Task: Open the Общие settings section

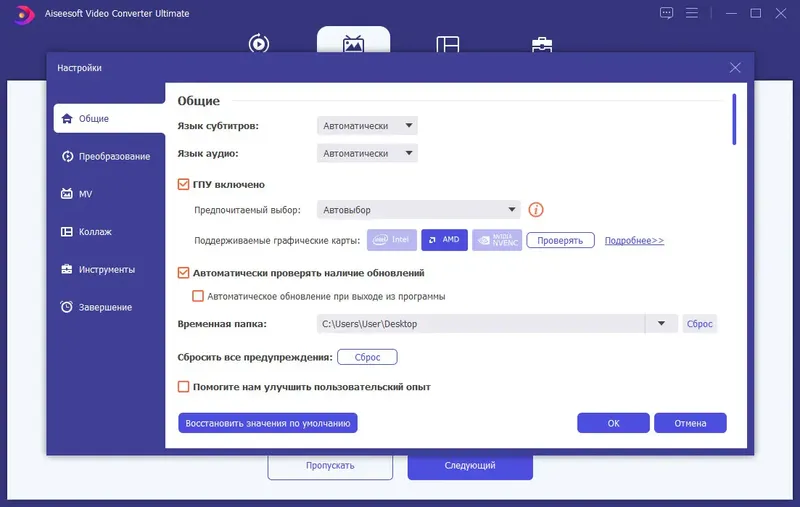Action: coord(109,118)
